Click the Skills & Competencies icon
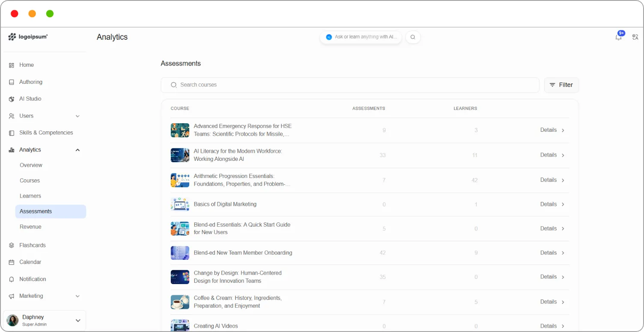644x332 pixels. [12, 133]
